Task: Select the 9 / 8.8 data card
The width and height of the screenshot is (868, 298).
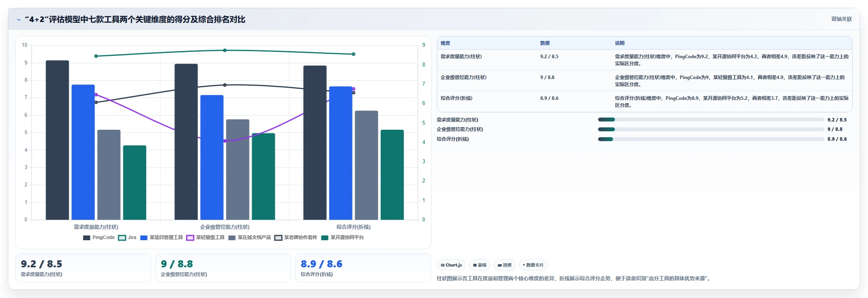Action: tap(223, 268)
